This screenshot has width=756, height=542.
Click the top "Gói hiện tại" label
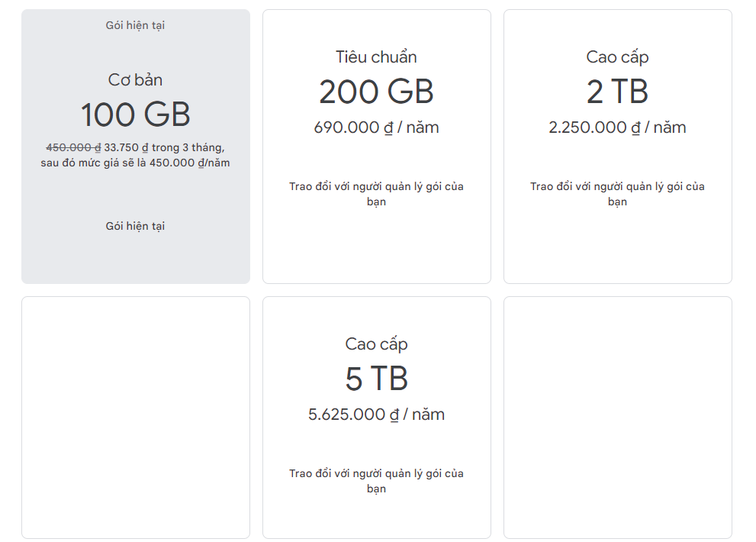click(135, 26)
